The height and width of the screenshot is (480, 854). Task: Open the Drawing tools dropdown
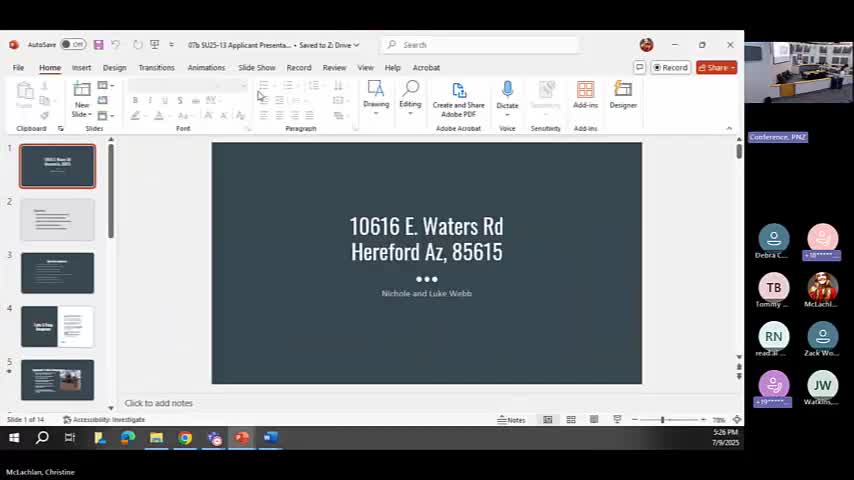click(376, 98)
